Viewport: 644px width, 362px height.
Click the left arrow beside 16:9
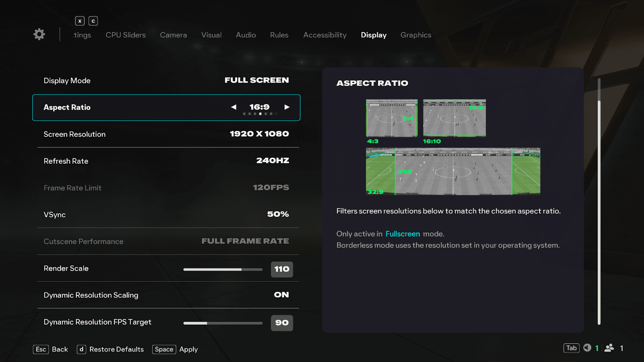point(233,107)
